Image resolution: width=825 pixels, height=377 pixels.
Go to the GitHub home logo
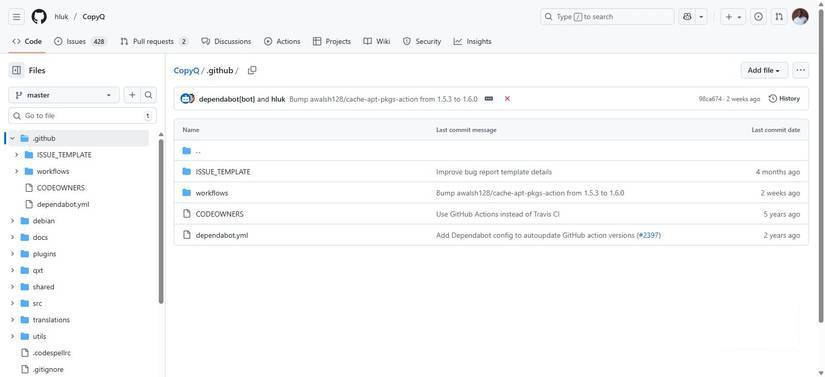[x=39, y=17]
